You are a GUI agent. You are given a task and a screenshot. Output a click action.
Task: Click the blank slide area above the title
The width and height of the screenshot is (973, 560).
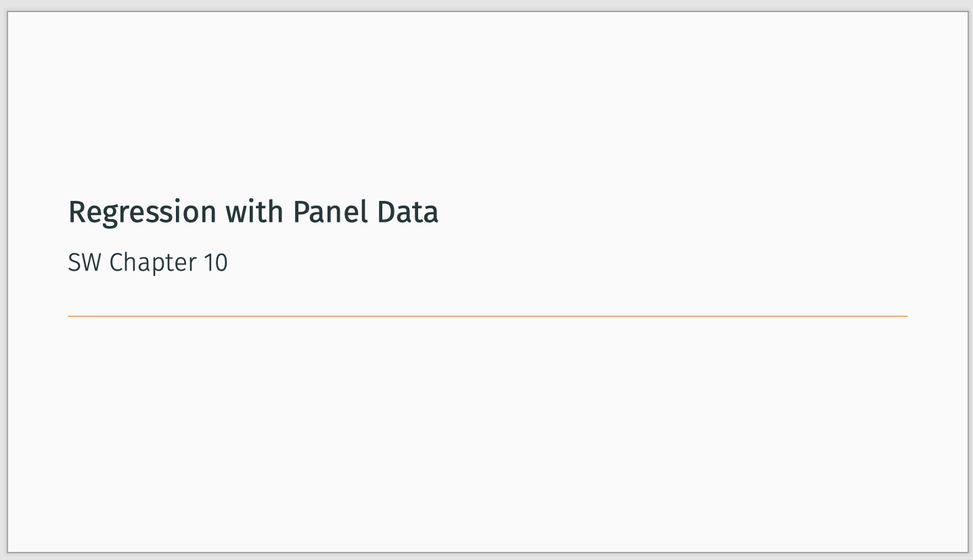coord(487,101)
